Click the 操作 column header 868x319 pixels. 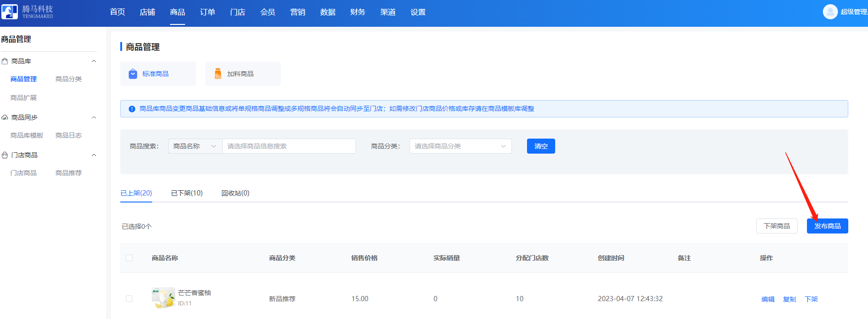(x=767, y=258)
